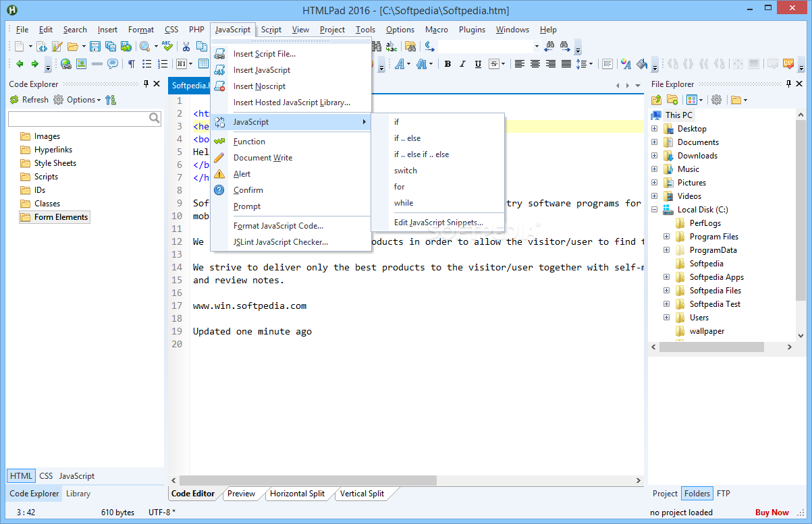Expand the Users folder node
812x524 pixels.
point(666,318)
